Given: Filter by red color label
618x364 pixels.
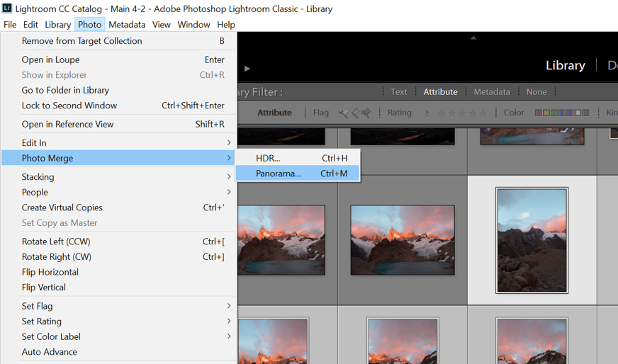Looking at the screenshot, I should (x=538, y=113).
